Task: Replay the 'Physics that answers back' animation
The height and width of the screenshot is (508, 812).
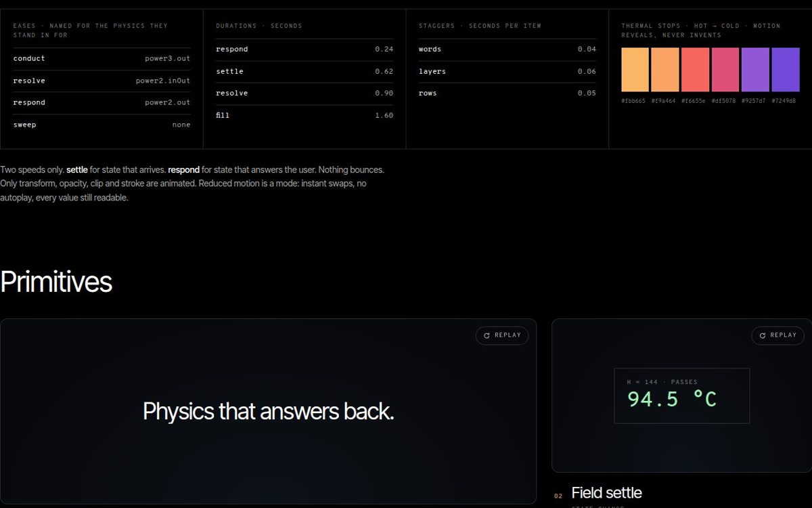Action: point(502,335)
